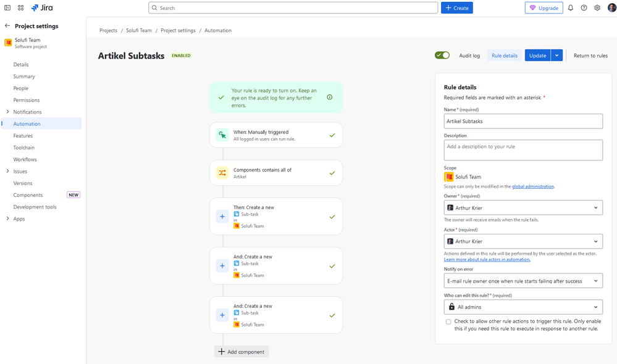Click the plus icon on the Then Create sub-task block

click(x=222, y=217)
